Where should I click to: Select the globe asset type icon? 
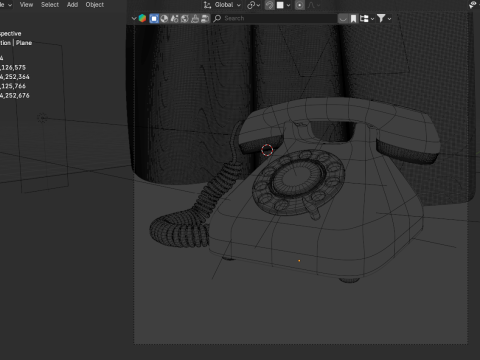pos(185,18)
